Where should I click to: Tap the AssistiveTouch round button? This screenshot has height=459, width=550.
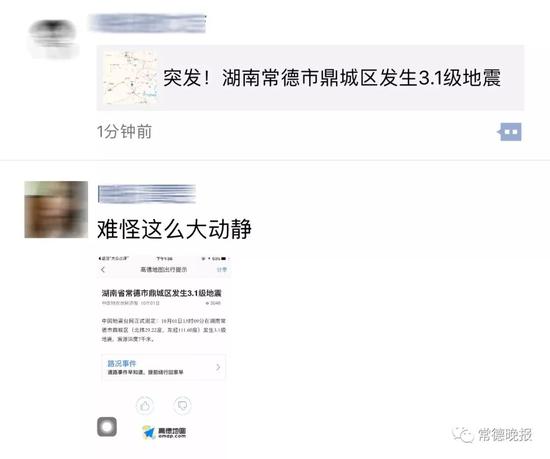[x=107, y=427]
